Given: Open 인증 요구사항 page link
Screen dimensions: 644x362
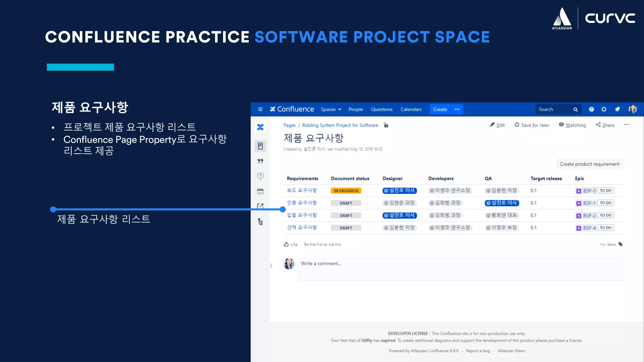Looking at the screenshot, I should pos(302,203).
